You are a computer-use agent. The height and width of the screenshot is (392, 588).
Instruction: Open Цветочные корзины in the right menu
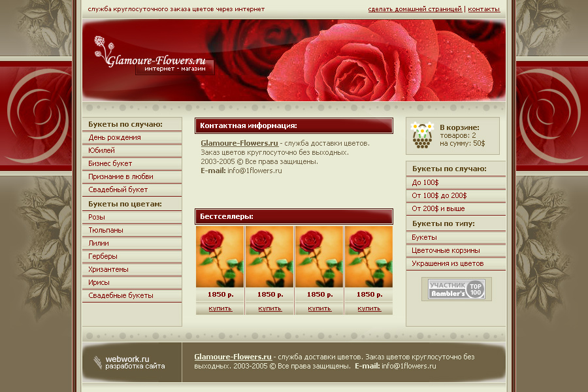pyautogui.click(x=446, y=250)
